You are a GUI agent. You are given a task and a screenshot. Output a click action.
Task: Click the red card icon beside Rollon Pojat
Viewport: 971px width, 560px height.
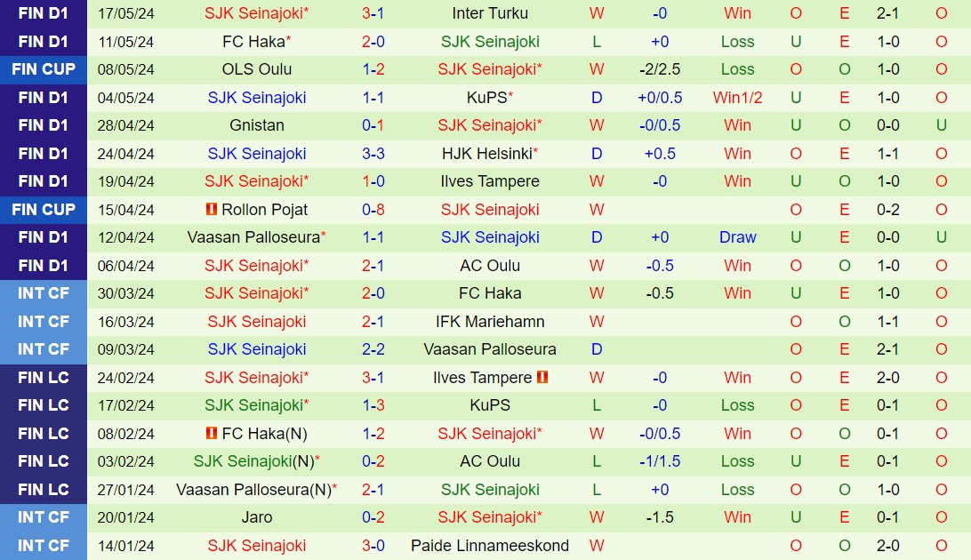pyautogui.click(x=211, y=210)
